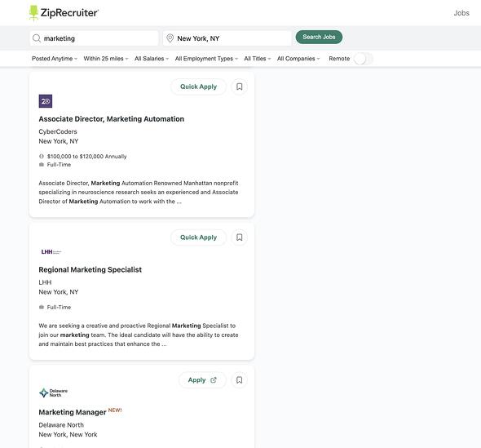Image resolution: width=481 pixels, height=448 pixels.
Task: Toggle the Remote jobs switch
Action: pos(364,59)
